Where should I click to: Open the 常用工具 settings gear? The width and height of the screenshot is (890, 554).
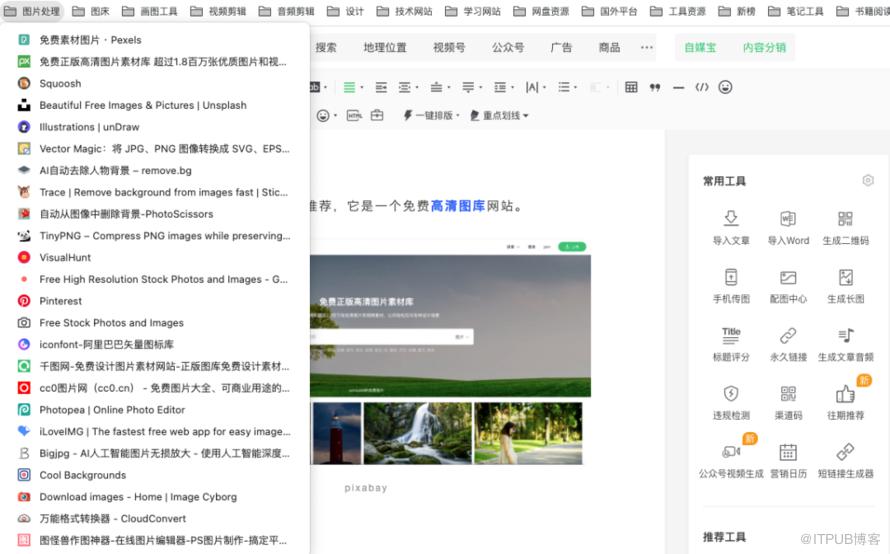pos(867,181)
